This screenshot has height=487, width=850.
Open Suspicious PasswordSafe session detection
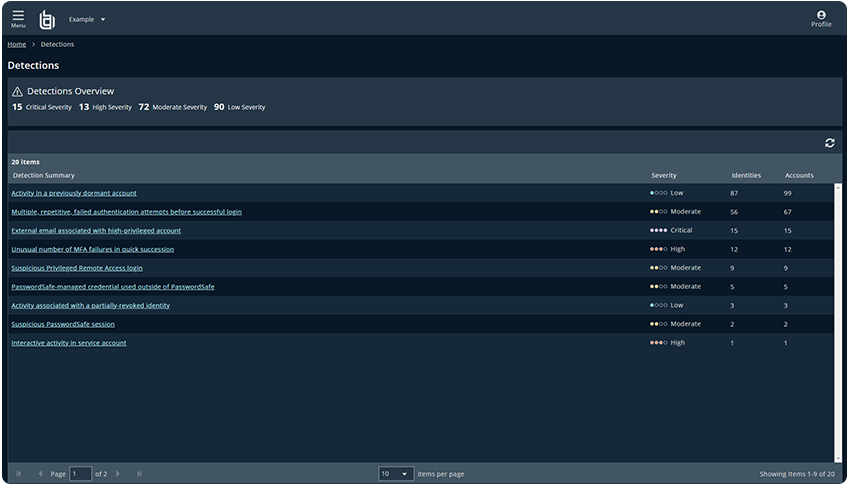pyautogui.click(x=63, y=324)
